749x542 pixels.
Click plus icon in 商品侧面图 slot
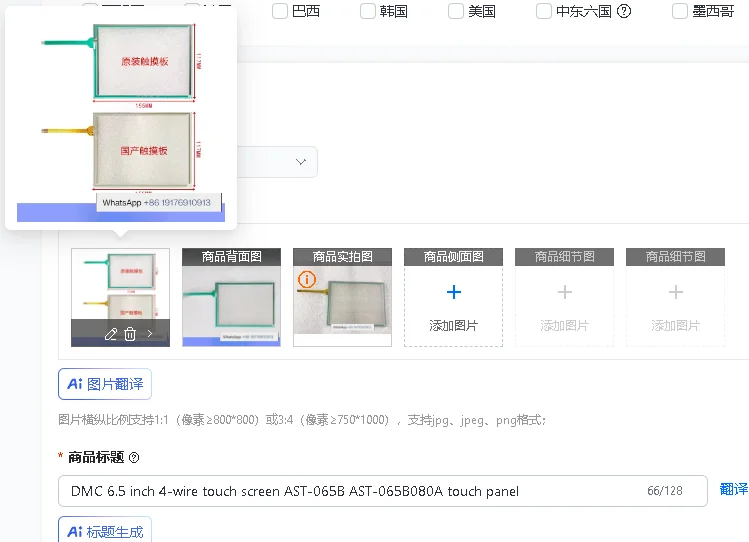(x=453, y=292)
